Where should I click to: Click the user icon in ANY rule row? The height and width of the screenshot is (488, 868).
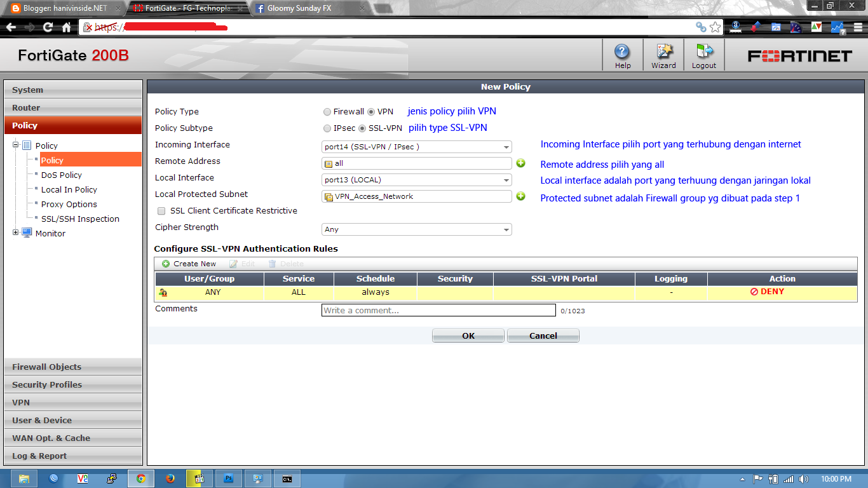pyautogui.click(x=163, y=292)
